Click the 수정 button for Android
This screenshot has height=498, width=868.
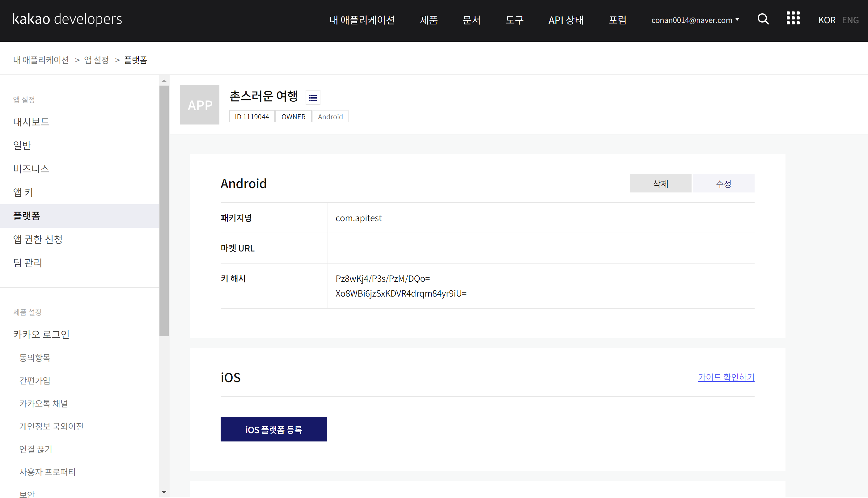pyautogui.click(x=723, y=183)
